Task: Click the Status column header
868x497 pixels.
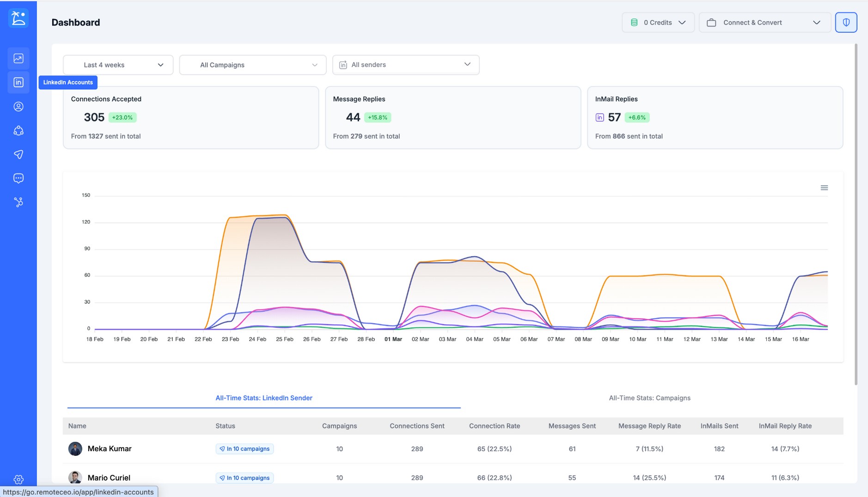Action: 225,426
